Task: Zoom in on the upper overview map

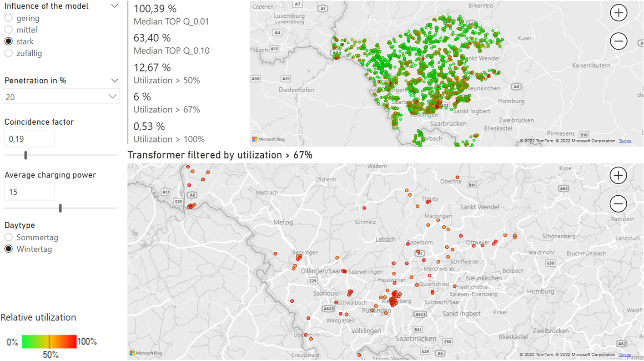Action: (x=619, y=13)
